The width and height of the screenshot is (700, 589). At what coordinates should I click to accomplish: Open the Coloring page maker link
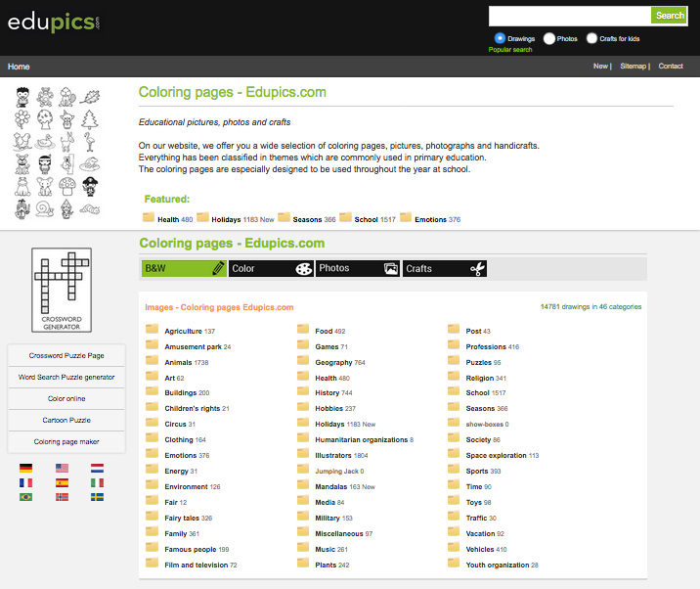66,441
